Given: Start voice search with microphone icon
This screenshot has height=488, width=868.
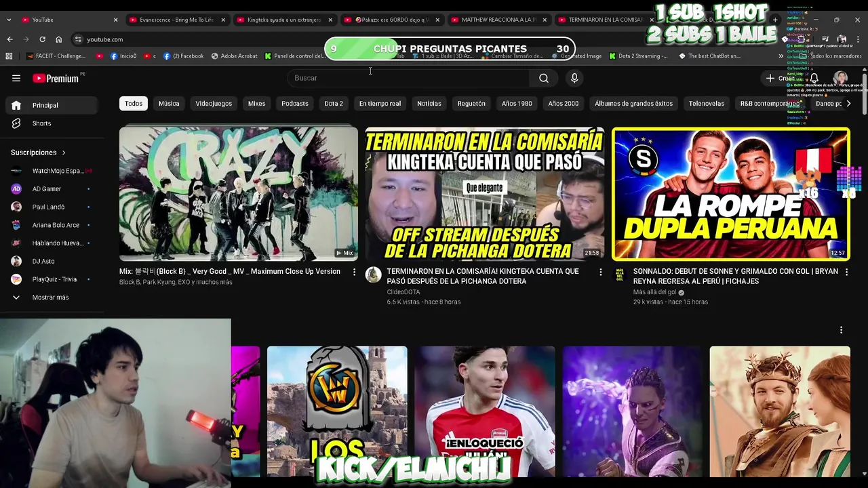Looking at the screenshot, I should 574,78.
